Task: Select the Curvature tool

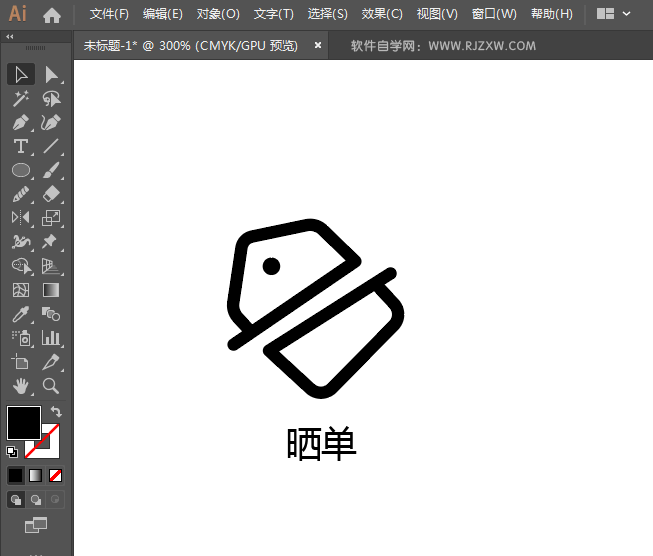Action: pos(52,122)
